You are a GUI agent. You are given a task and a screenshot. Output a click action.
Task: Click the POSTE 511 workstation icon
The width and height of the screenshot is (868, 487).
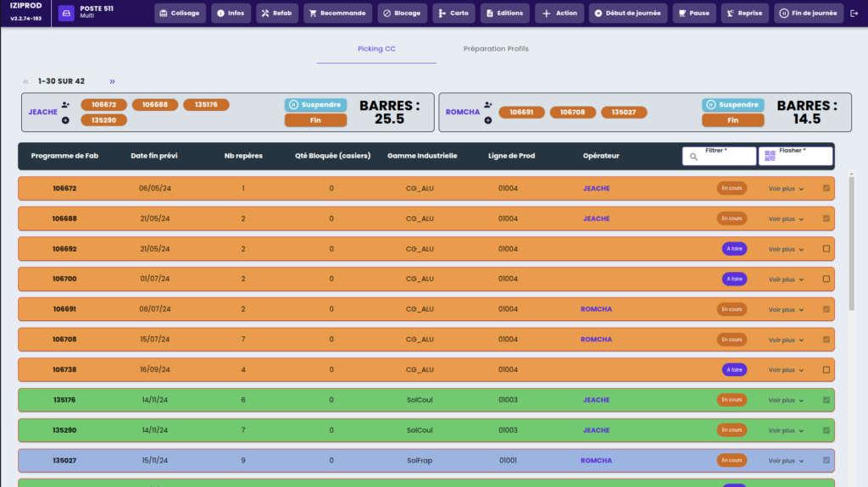[x=66, y=14]
